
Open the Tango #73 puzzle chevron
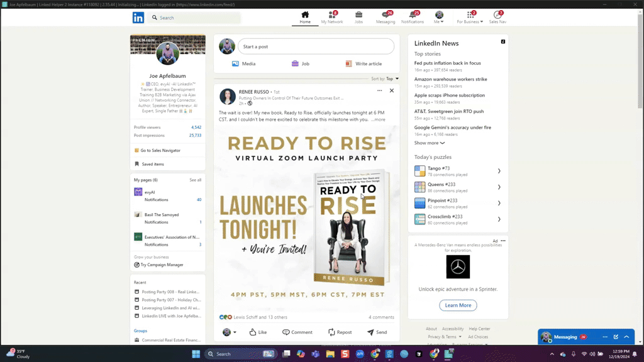point(499,171)
